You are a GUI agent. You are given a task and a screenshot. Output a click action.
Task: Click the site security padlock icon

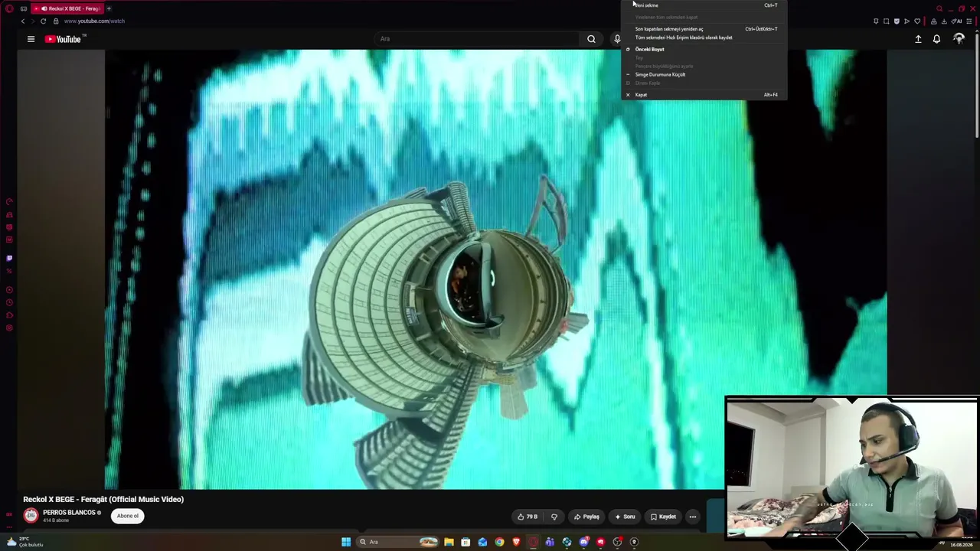[55, 21]
